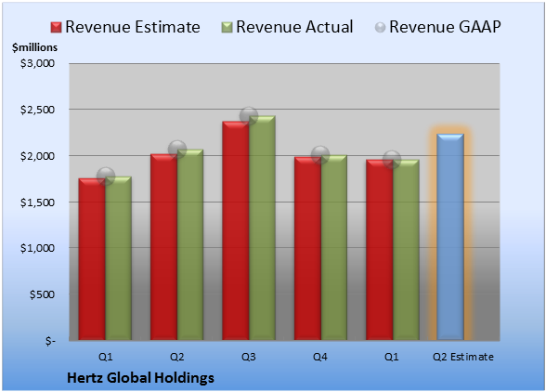Click the green Revenue Actual legend swatch
Screen dimensions: 546x392
point(227,28)
